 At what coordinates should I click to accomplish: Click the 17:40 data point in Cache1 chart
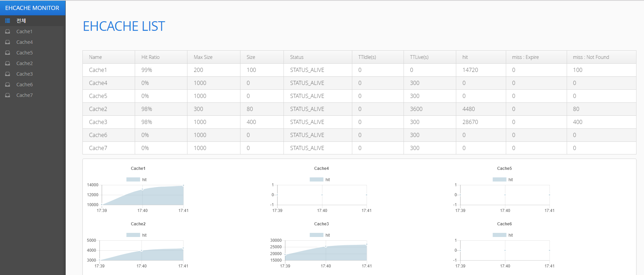(143, 189)
